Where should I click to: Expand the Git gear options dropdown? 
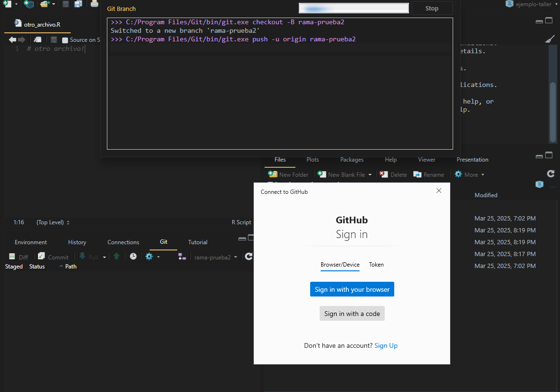(158, 257)
